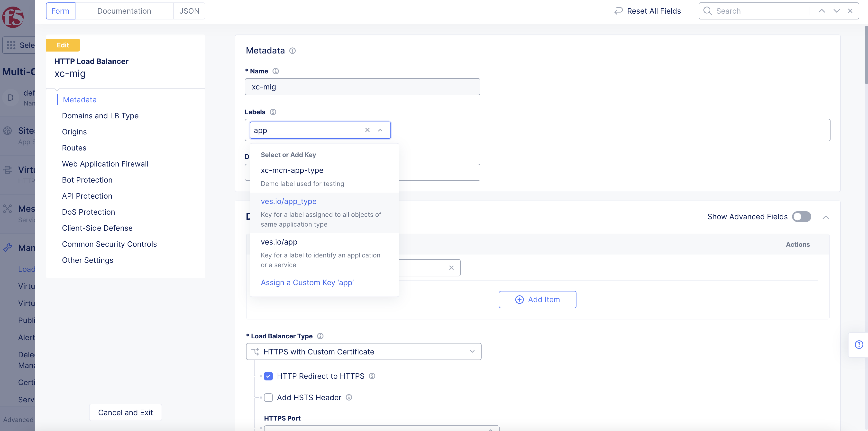Switch to the JSON tab
Image resolution: width=868 pixels, height=431 pixels.
pyautogui.click(x=189, y=11)
